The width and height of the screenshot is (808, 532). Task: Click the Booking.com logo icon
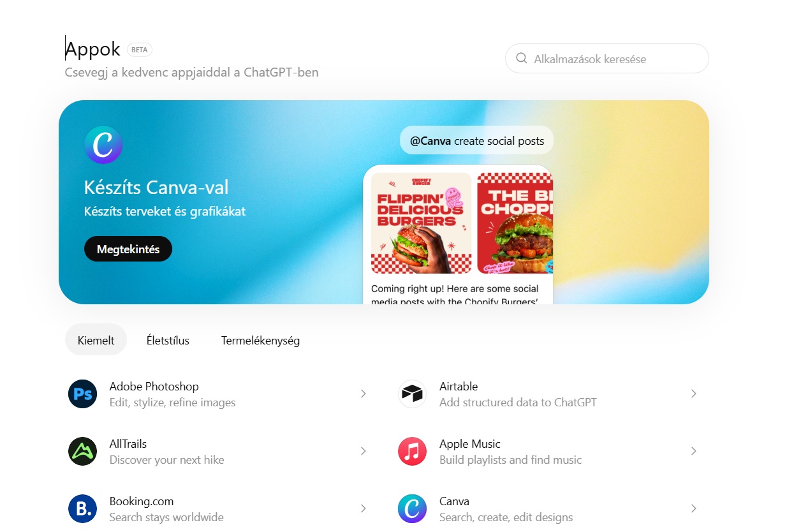pyautogui.click(x=82, y=508)
